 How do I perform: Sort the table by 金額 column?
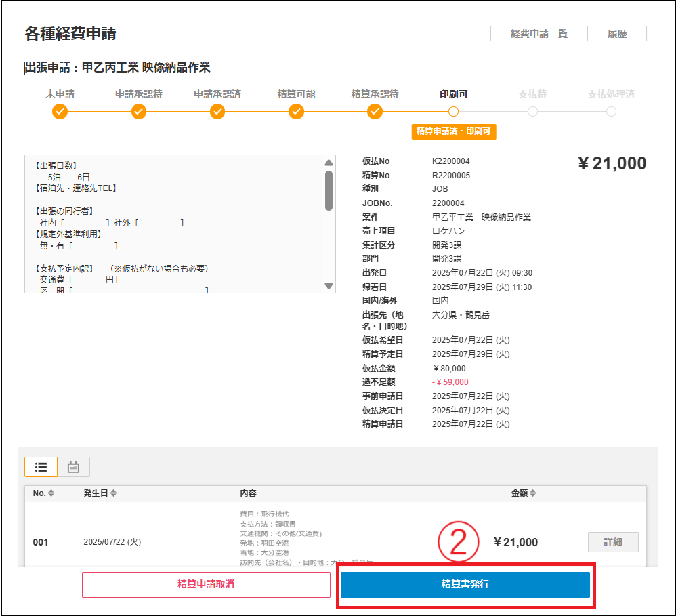point(533,493)
